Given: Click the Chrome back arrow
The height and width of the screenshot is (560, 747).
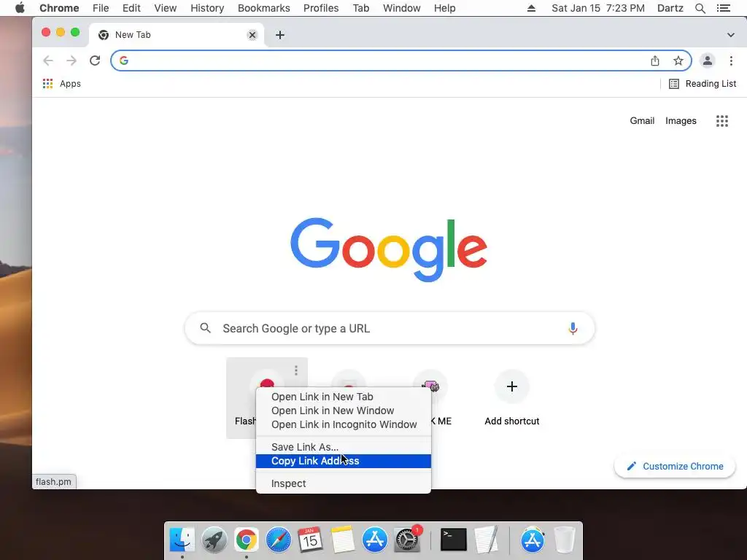Looking at the screenshot, I should (47, 61).
